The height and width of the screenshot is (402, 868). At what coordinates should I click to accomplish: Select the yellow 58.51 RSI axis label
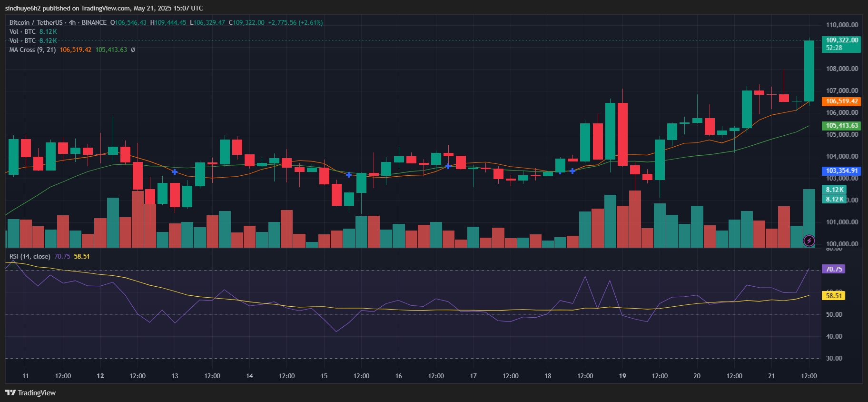point(833,296)
